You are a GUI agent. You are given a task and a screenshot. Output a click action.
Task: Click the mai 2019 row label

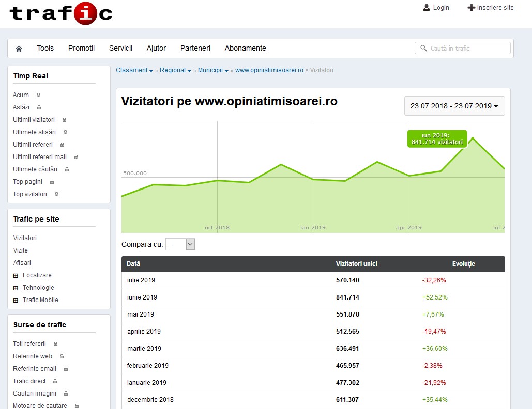pyautogui.click(x=141, y=314)
